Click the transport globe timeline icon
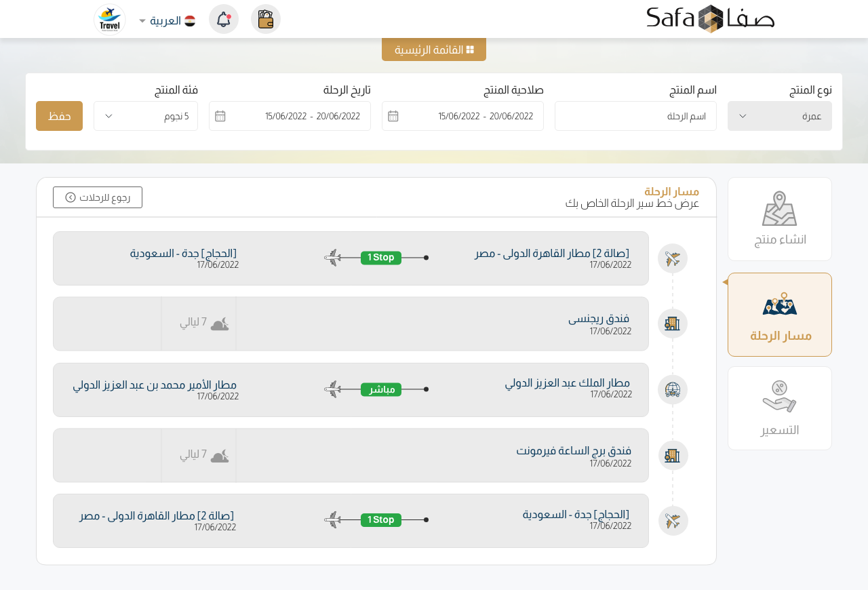 point(673,389)
